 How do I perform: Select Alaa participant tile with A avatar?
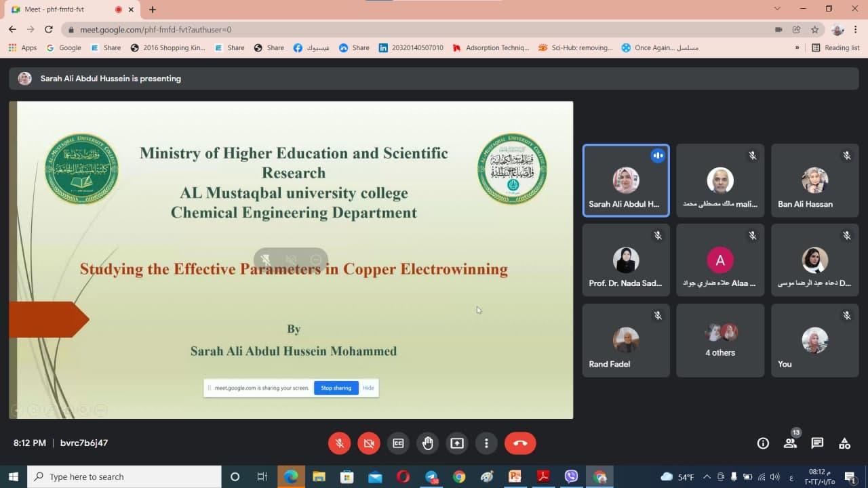[720, 260]
